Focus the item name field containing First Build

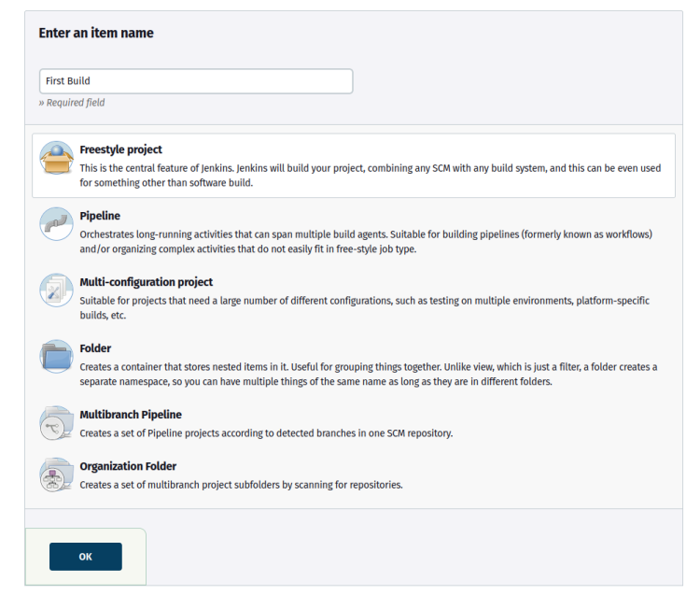click(x=196, y=81)
